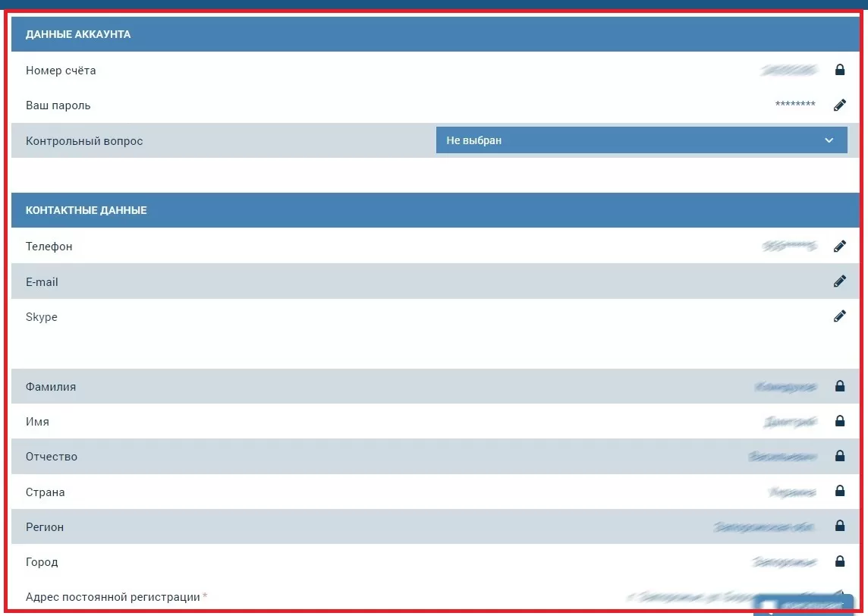The width and height of the screenshot is (868, 616).
Task: Click the КОНТАКТНЫЕ ДАННЫЕ section header
Action: tap(86, 210)
